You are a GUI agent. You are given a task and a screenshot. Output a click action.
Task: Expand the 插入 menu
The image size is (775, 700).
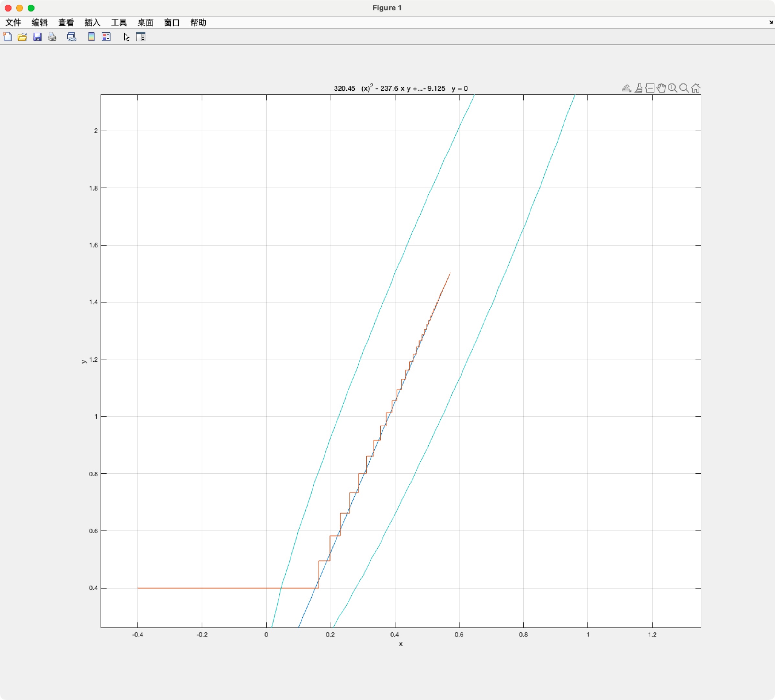point(92,23)
